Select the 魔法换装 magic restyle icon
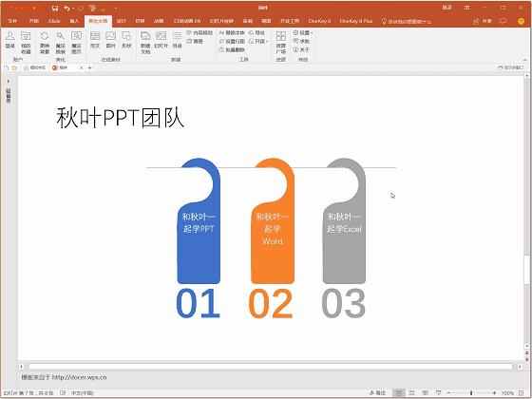The height and width of the screenshot is (399, 532). coord(61,36)
